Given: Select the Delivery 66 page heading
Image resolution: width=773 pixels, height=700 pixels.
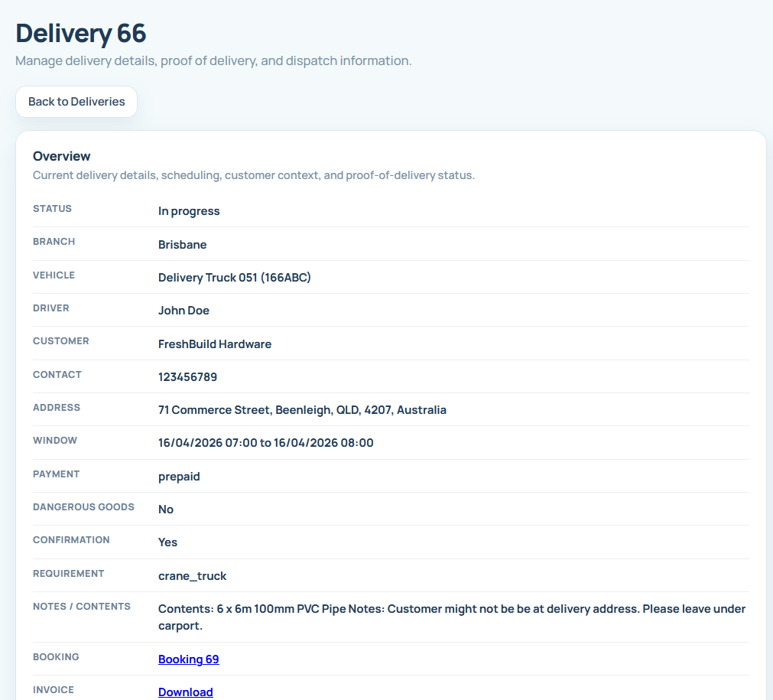Looking at the screenshot, I should click(x=80, y=33).
